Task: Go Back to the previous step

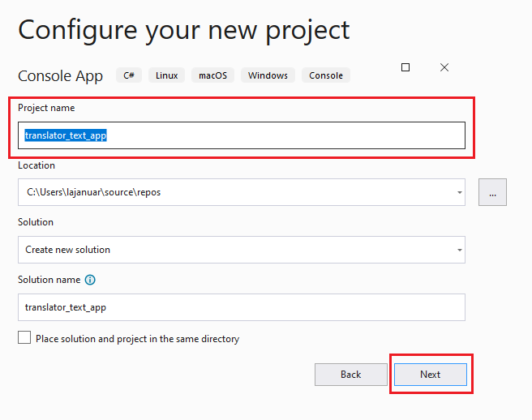Action: pyautogui.click(x=350, y=374)
